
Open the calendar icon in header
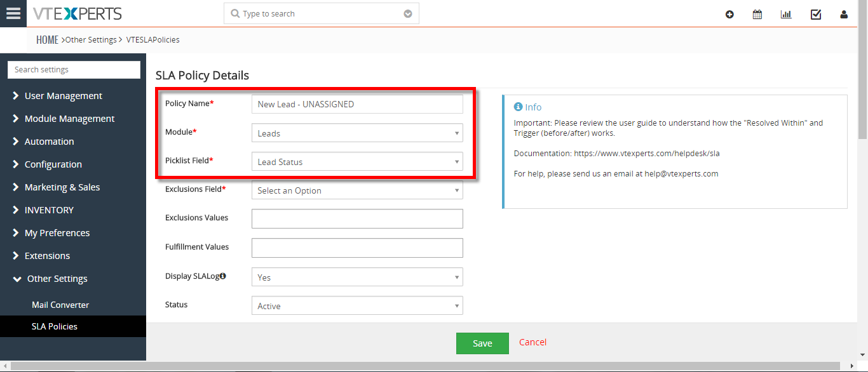coord(757,15)
